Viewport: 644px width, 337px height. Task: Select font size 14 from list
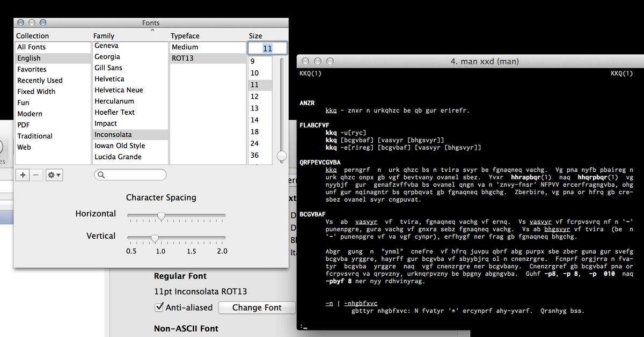(x=254, y=120)
